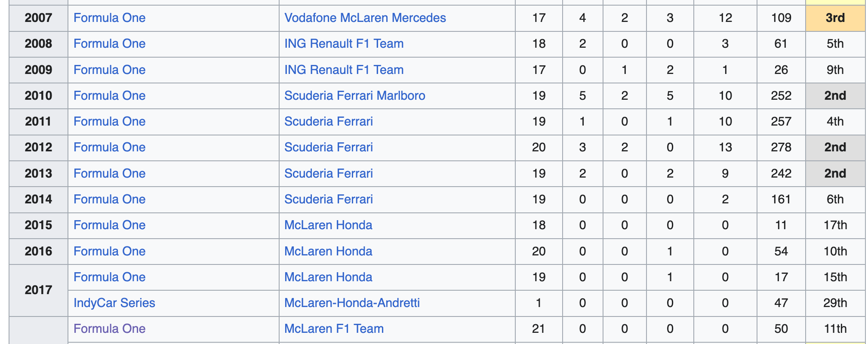
Task: Open McLaren-Honda-Andretti team link
Action: pos(352,303)
